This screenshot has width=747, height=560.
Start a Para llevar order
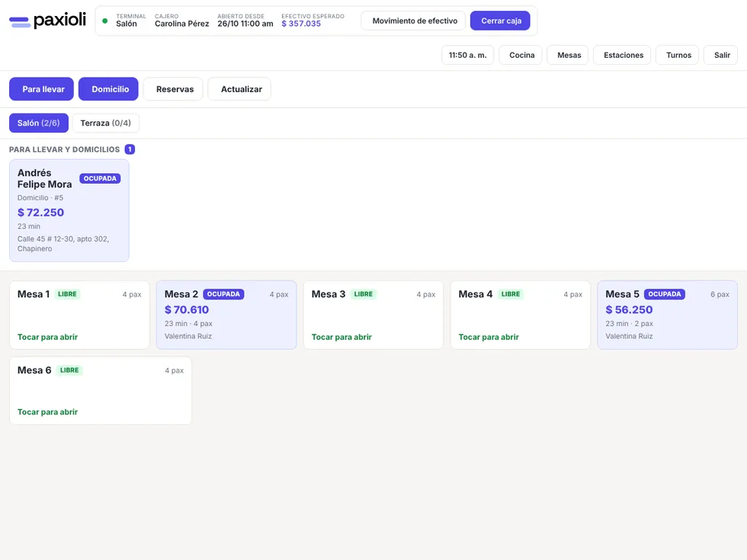[41, 89]
